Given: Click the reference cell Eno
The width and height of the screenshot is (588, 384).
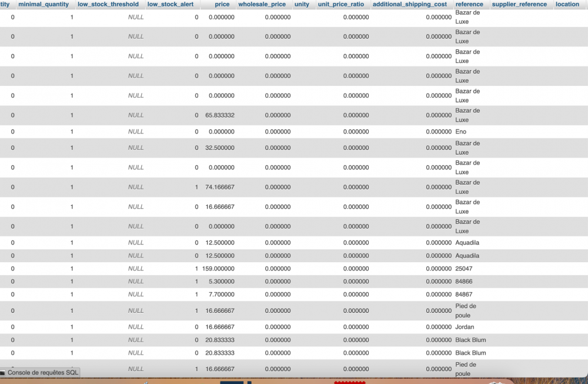Looking at the screenshot, I should (x=460, y=132).
